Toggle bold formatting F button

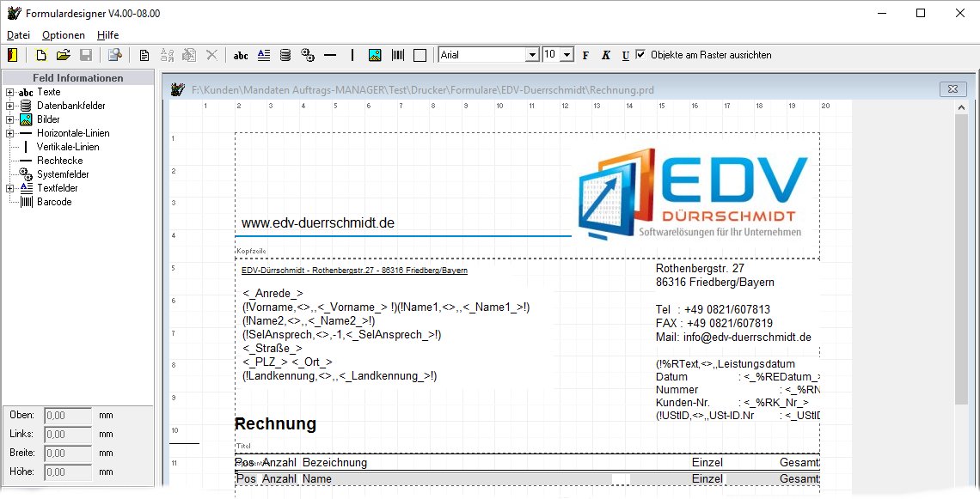pos(585,55)
